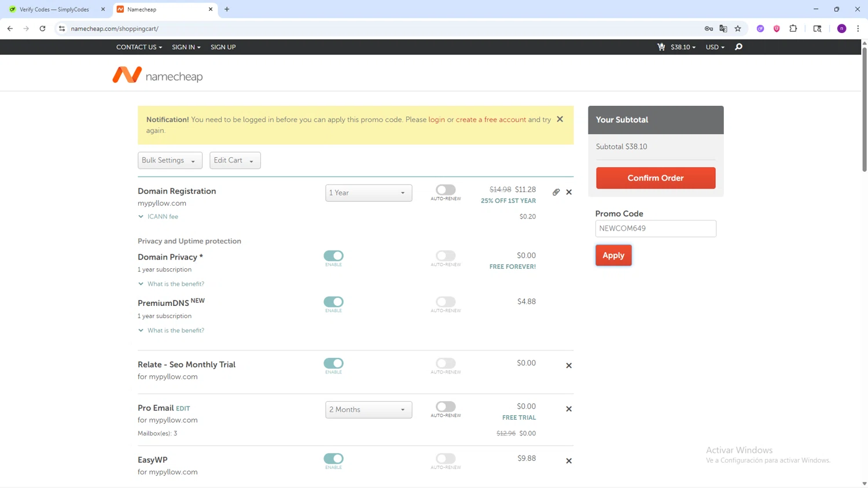
Task: Open password manager key icon
Action: (708, 28)
